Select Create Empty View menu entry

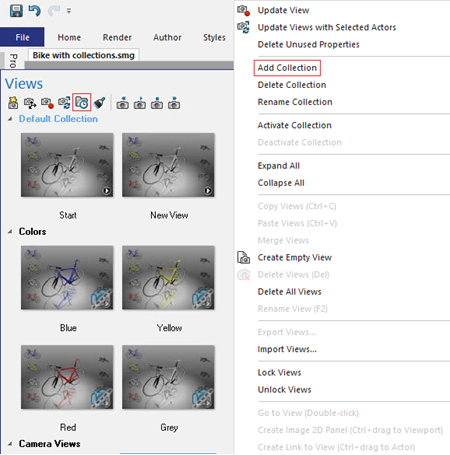tap(295, 257)
